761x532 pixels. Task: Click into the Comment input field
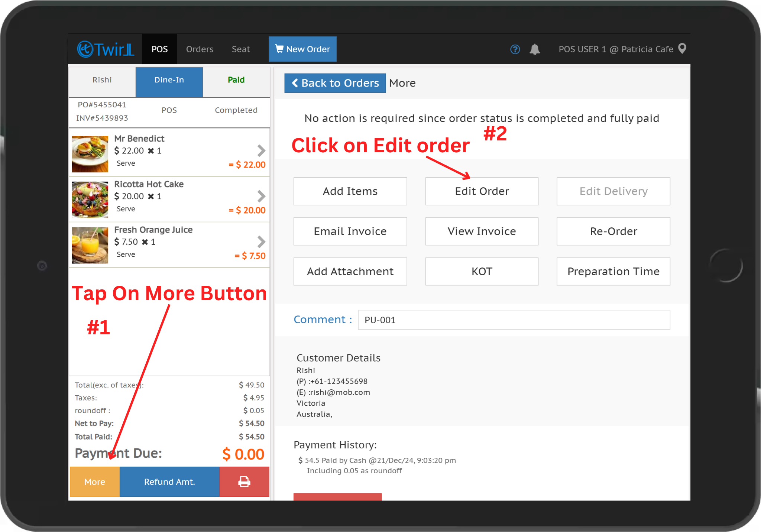(x=514, y=320)
